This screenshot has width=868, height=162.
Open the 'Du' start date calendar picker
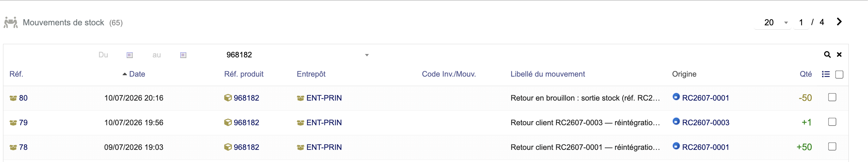point(130,55)
